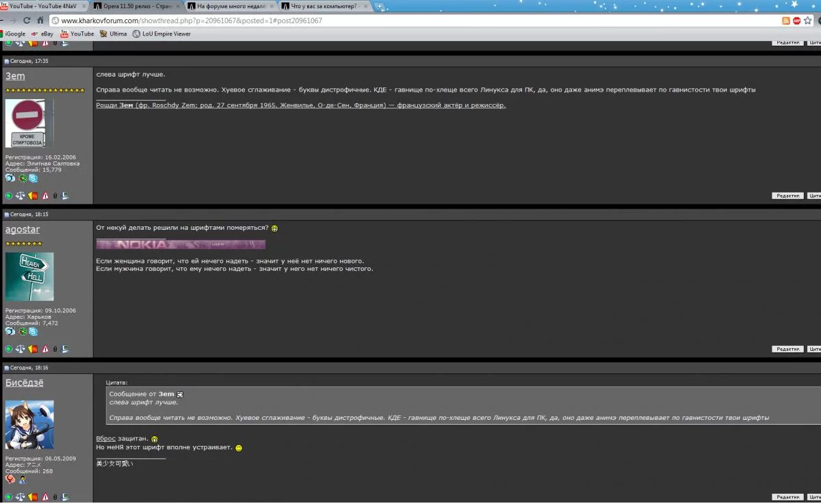The height and width of the screenshot is (504, 821).
Task: Click inside the browser address bar
Action: tap(274, 21)
